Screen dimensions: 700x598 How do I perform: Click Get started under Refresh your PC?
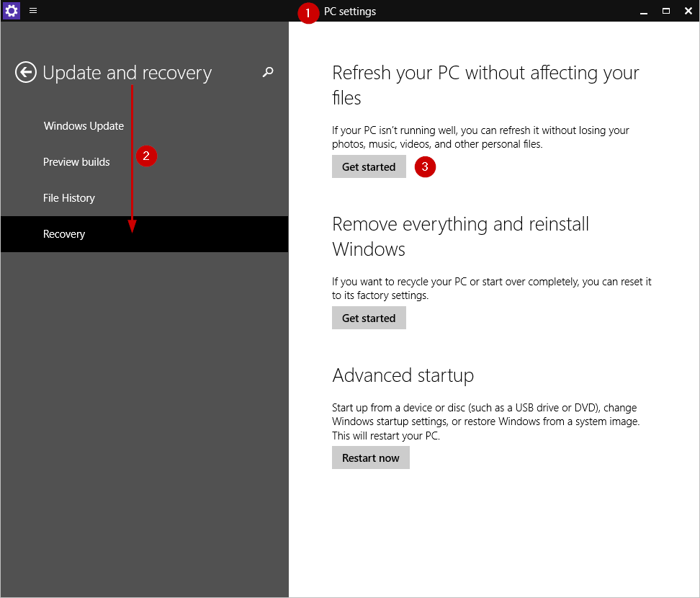[369, 166]
